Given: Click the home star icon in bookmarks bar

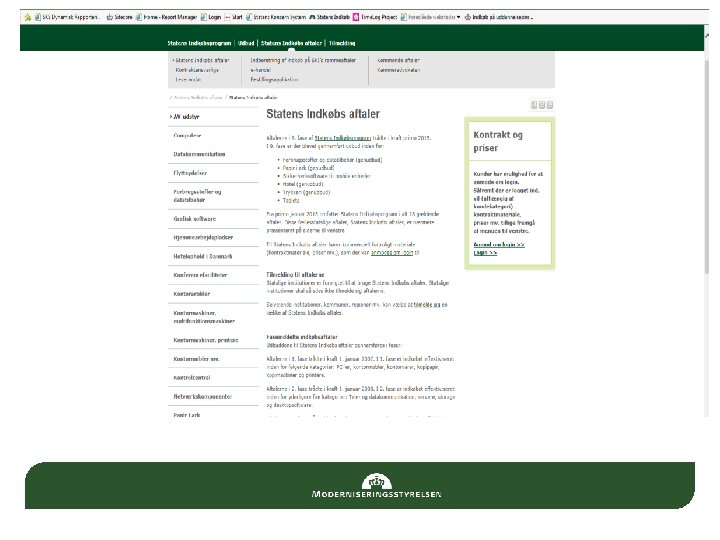Looking at the screenshot, I should (x=28, y=17).
